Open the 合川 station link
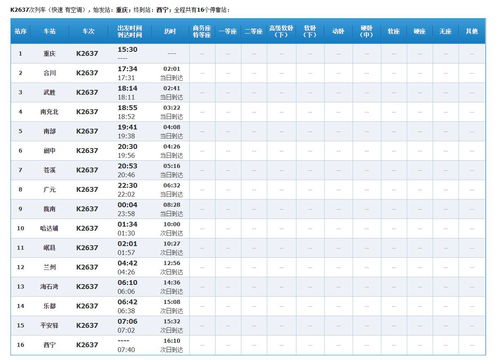The width and height of the screenshot is (499, 361). 49,73
